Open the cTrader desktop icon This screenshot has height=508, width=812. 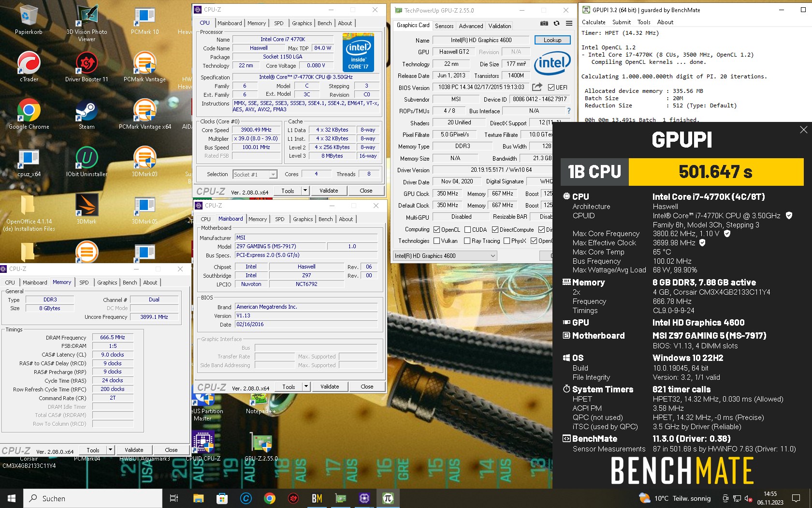point(29,67)
